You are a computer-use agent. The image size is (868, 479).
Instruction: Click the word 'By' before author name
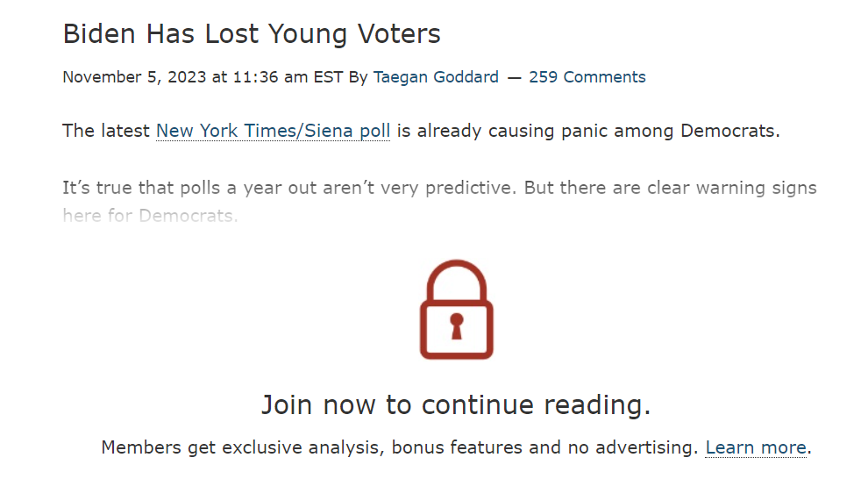359,77
